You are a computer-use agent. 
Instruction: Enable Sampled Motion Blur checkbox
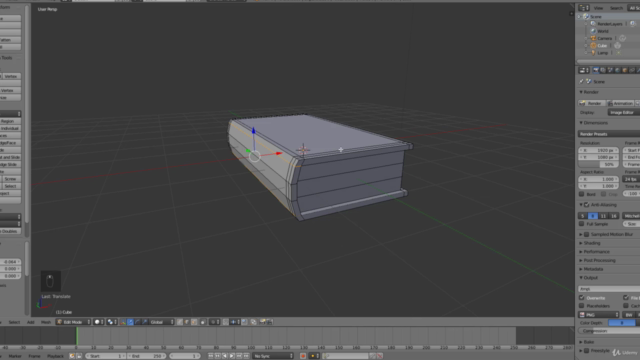click(x=587, y=234)
